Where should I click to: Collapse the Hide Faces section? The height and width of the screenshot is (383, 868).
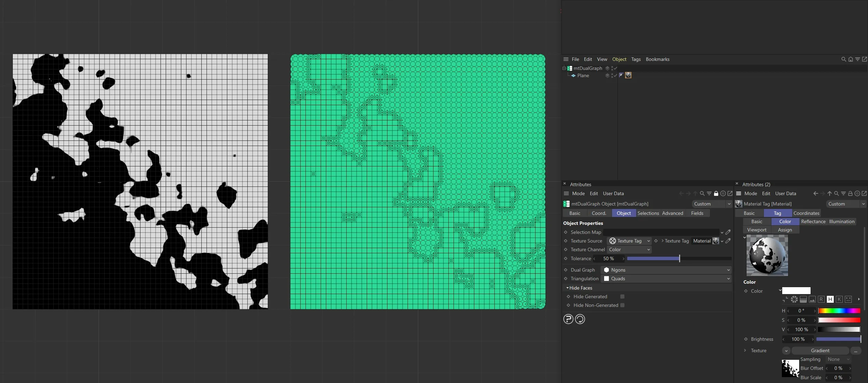(567, 288)
